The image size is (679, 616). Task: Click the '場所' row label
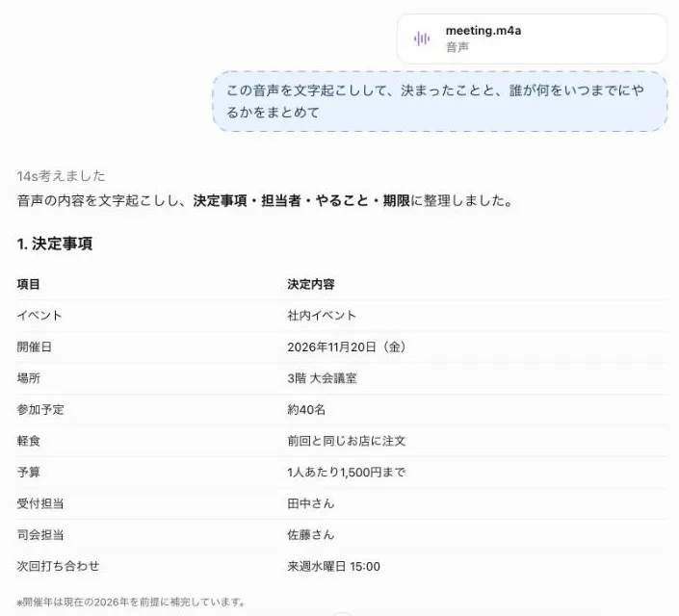[29, 378]
